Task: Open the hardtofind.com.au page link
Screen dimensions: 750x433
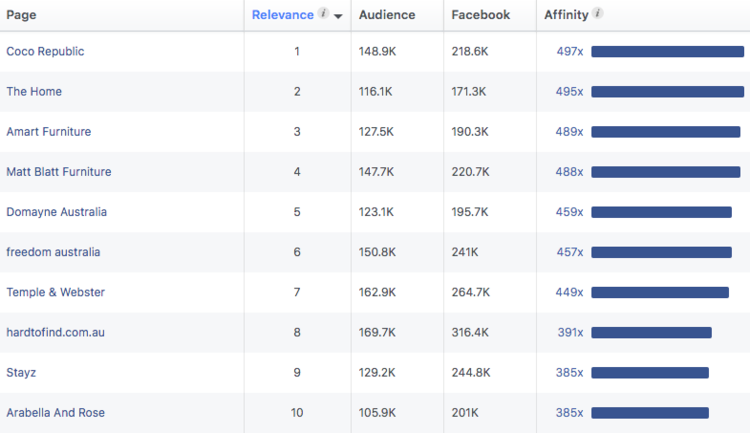Action: tap(55, 332)
